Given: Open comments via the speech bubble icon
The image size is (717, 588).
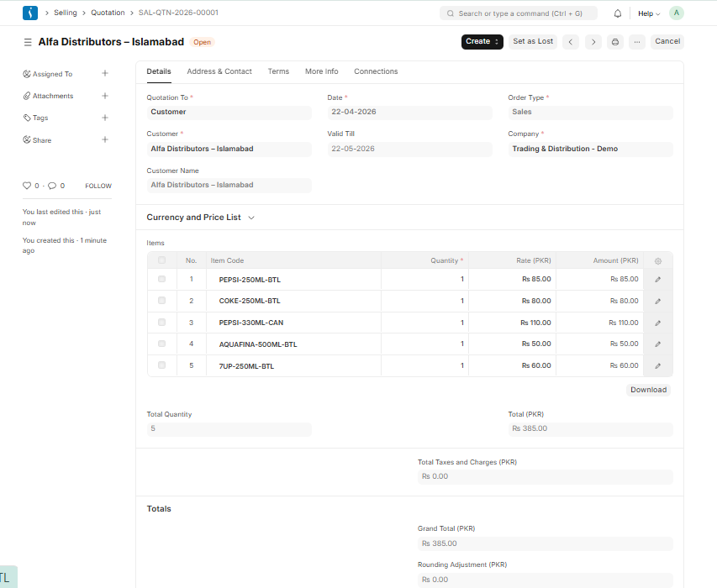Looking at the screenshot, I should point(52,186).
